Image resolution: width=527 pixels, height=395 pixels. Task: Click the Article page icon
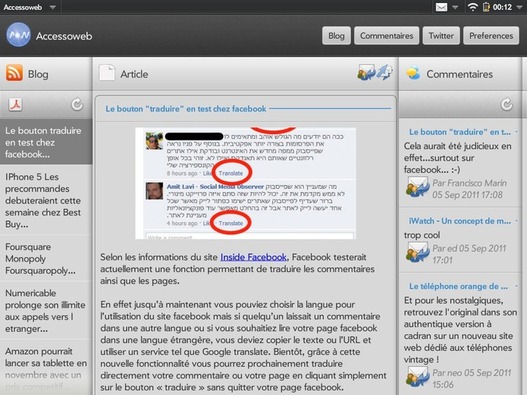point(107,73)
